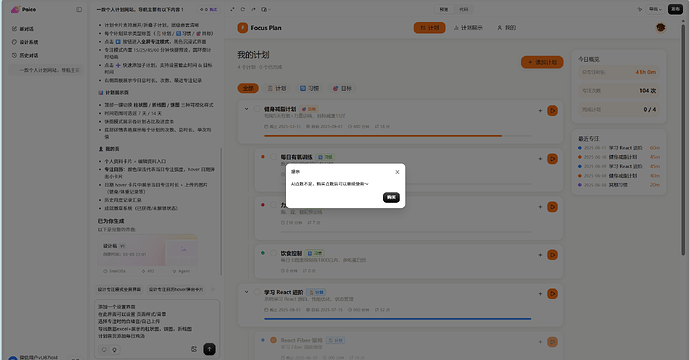The height and width of the screenshot is (360, 690).
Task: Open the device view dropdown in preview toolbar
Action: (265, 9)
